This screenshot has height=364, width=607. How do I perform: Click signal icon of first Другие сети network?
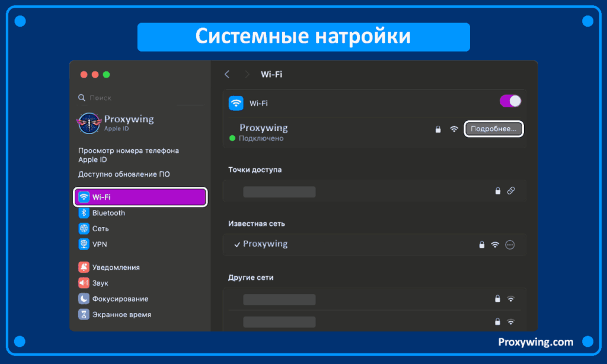point(511,299)
